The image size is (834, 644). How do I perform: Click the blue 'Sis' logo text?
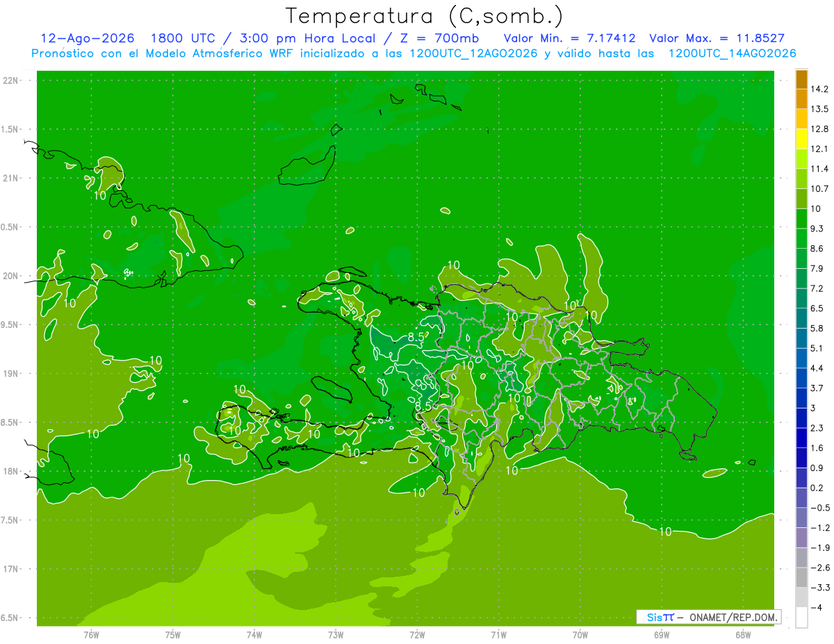point(655,617)
